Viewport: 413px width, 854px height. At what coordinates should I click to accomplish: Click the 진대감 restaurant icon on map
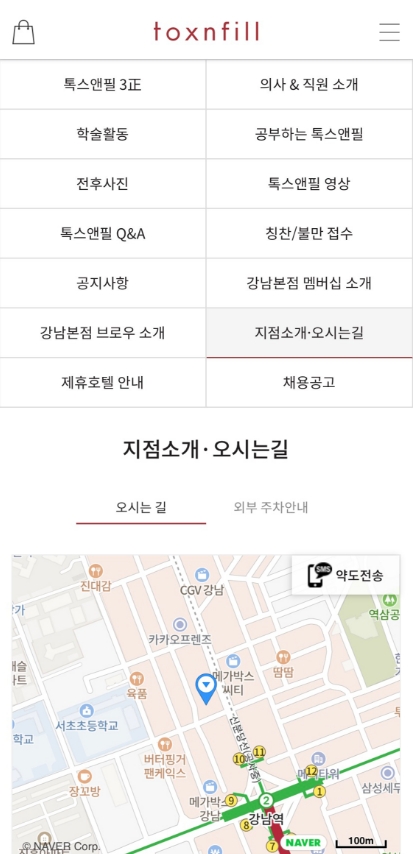96,571
